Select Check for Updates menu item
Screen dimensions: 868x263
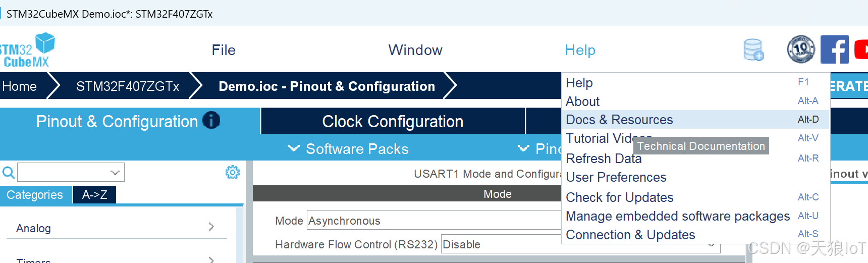point(695,197)
